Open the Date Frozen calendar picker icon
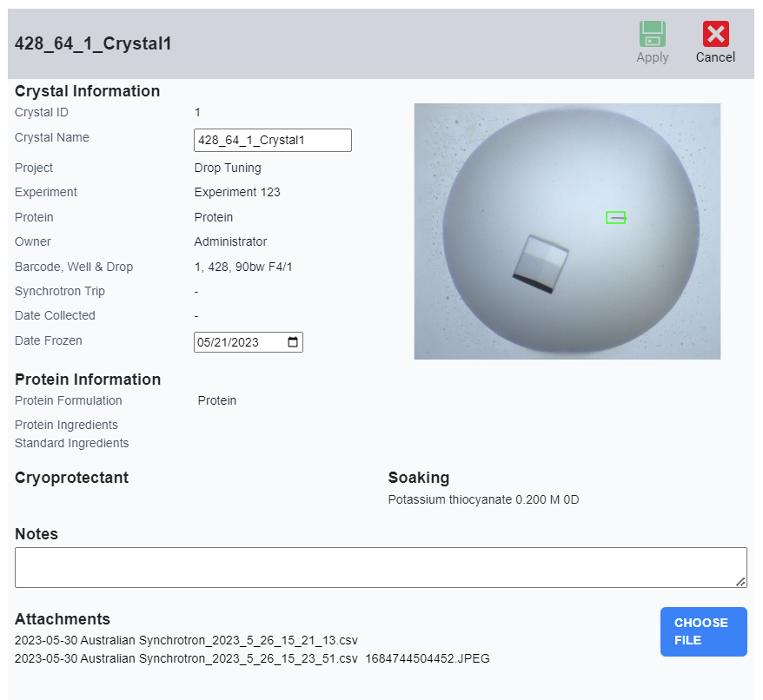The image size is (763, 700). tap(293, 342)
